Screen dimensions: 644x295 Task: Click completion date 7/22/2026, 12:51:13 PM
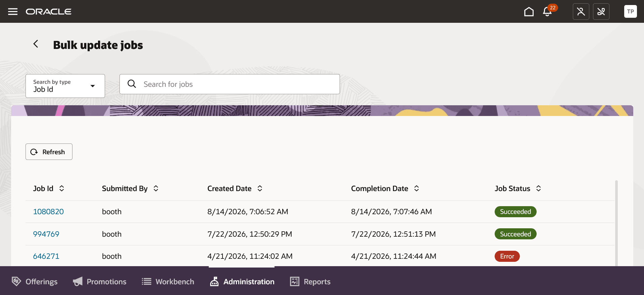click(393, 234)
